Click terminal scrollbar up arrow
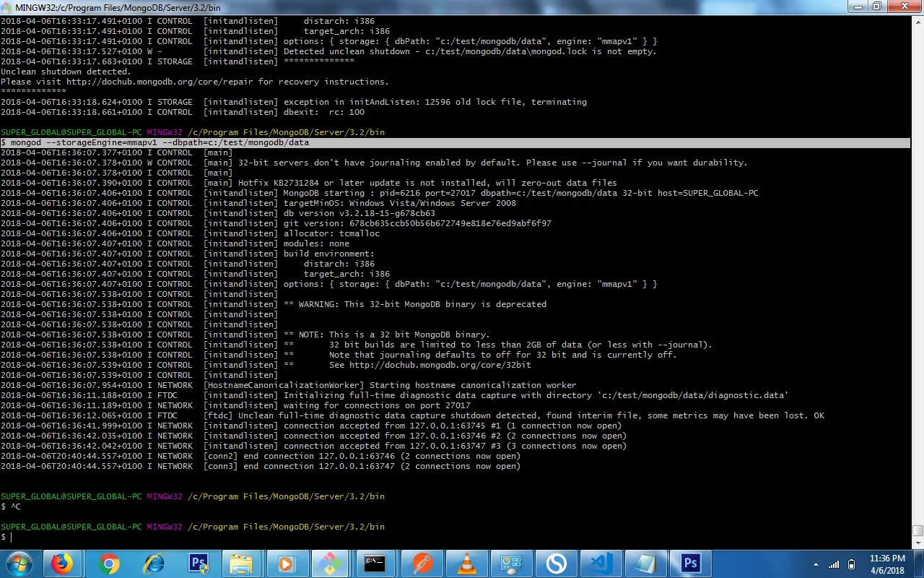 point(918,22)
